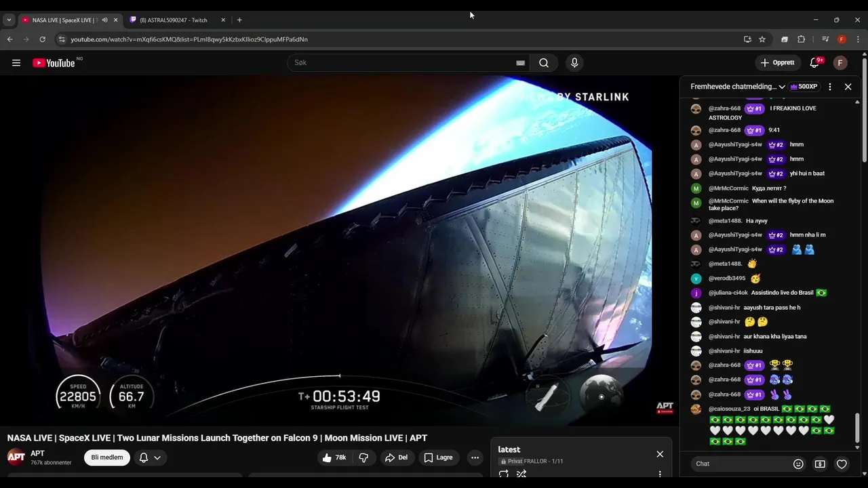Close the live chat panel
Image resolution: width=868 pixels, height=488 pixels.
pos(848,87)
